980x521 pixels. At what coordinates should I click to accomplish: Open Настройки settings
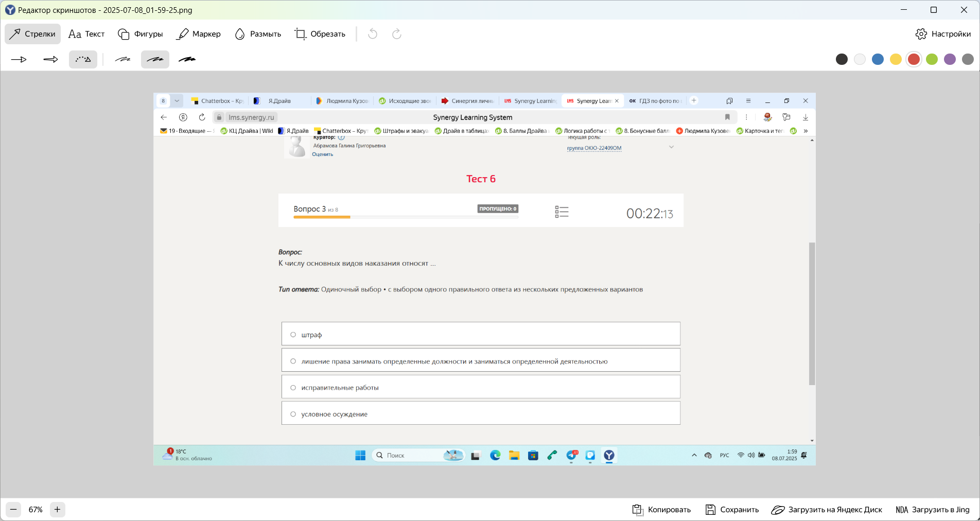[943, 34]
